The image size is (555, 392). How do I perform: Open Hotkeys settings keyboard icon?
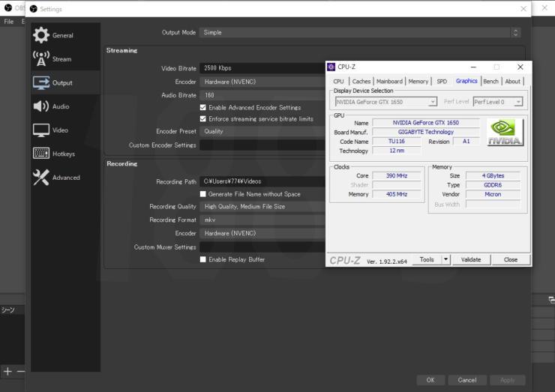pos(41,153)
